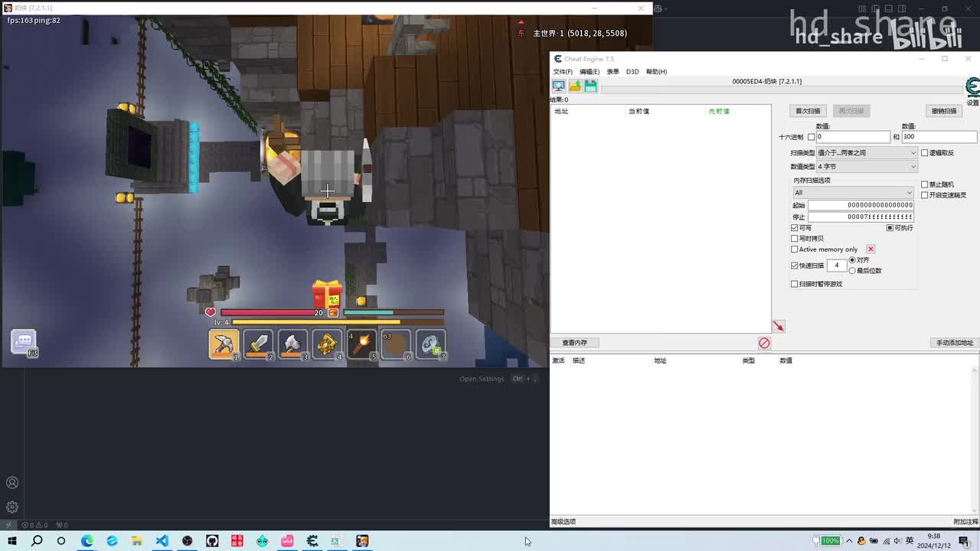This screenshot has width=980, height=551.
Task: Open Windows Start menu
Action: click(12, 541)
